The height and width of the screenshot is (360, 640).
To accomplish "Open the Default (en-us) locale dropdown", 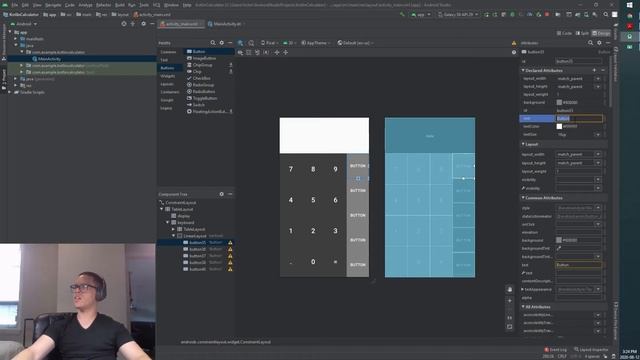I will tap(356, 43).
